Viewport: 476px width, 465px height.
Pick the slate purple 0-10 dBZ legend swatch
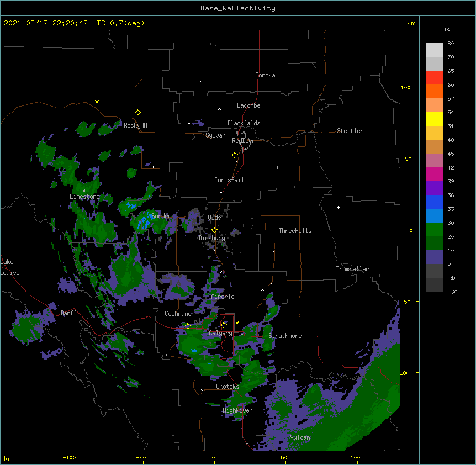(434, 257)
